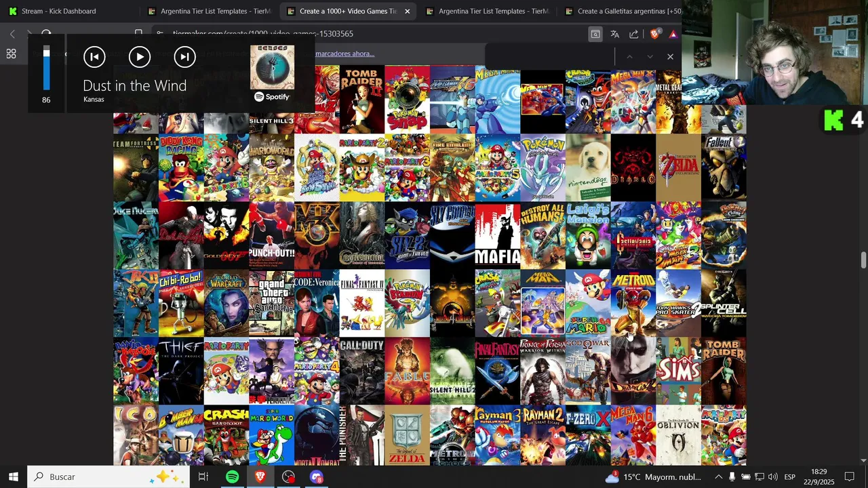Select the Destroy All Humans cover
The height and width of the screenshot is (488, 868).
click(542, 235)
